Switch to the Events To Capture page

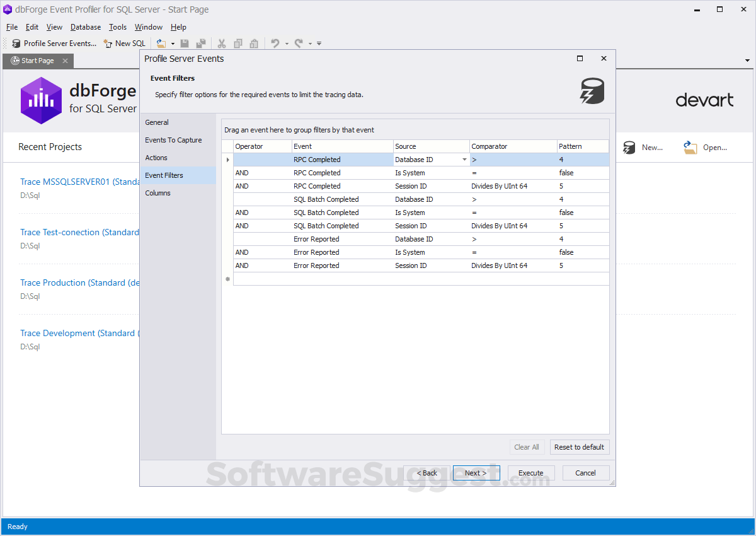173,140
